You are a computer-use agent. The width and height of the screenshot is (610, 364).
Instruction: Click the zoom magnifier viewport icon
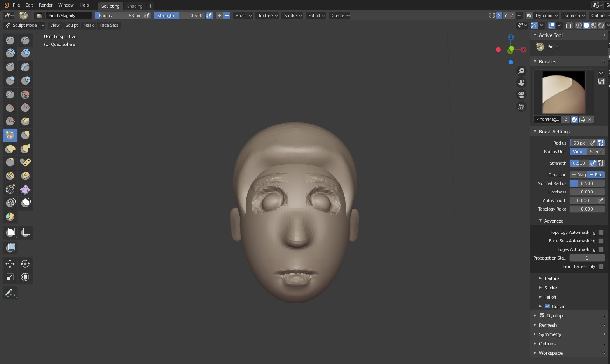(x=521, y=71)
